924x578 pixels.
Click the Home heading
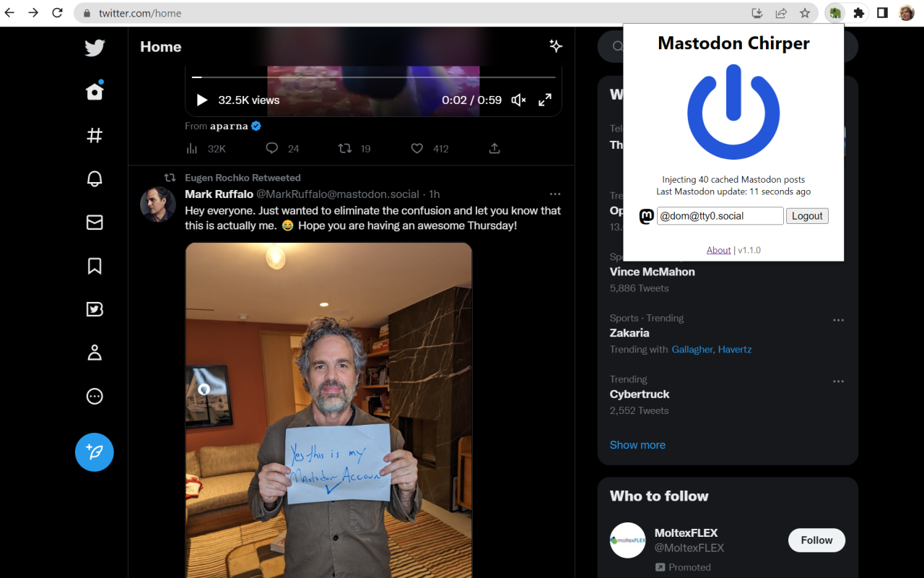click(160, 47)
